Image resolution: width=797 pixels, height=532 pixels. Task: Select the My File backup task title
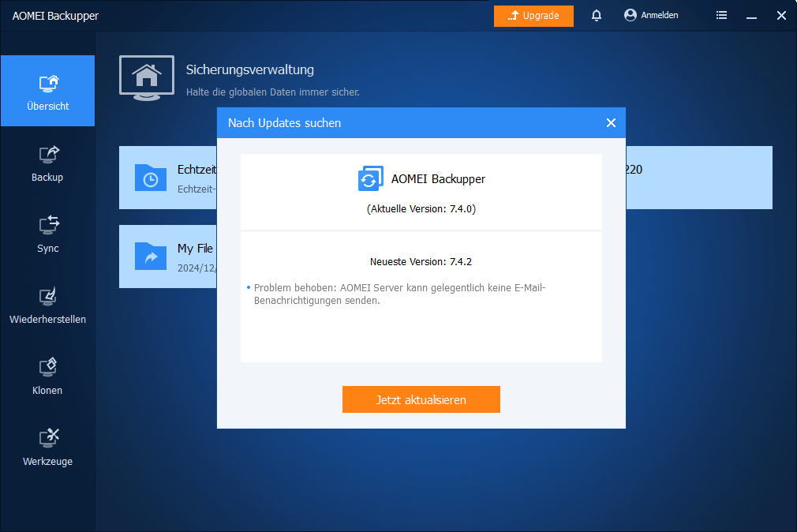click(195, 248)
